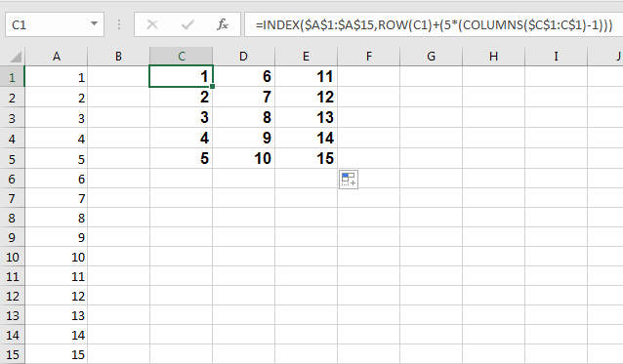Select row 6 header
The width and height of the screenshot is (623, 364).
click(12, 179)
